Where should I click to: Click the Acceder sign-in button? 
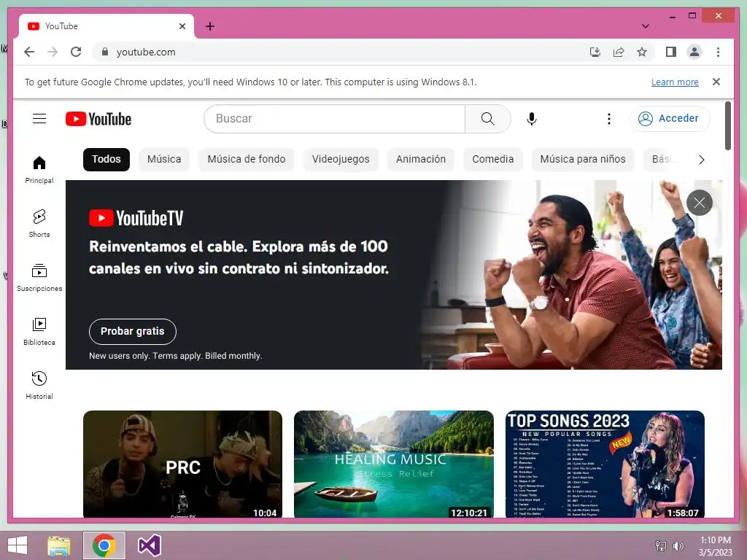(670, 119)
